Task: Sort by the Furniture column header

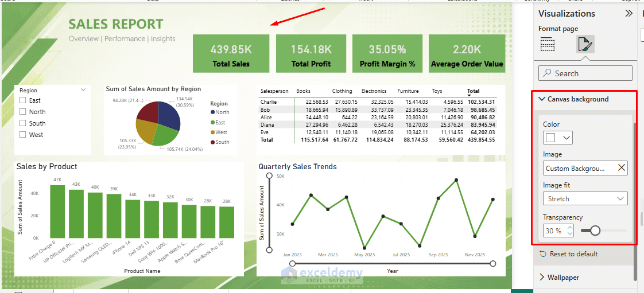Action: 408,91
